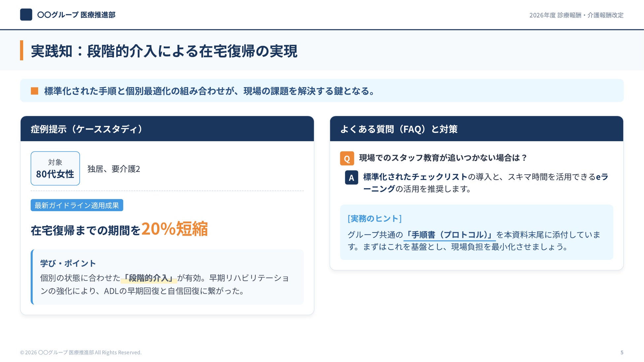Click the highlighted 段階的介入 text

(149, 278)
